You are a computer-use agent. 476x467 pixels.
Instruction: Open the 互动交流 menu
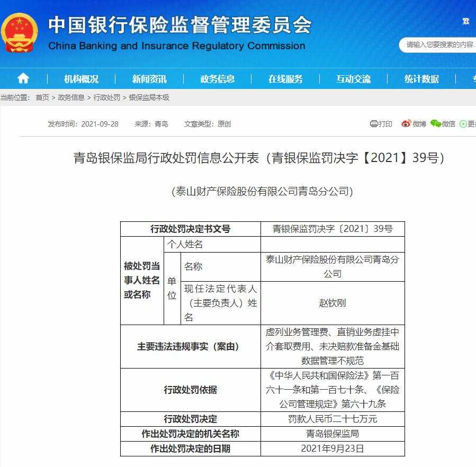click(x=353, y=79)
